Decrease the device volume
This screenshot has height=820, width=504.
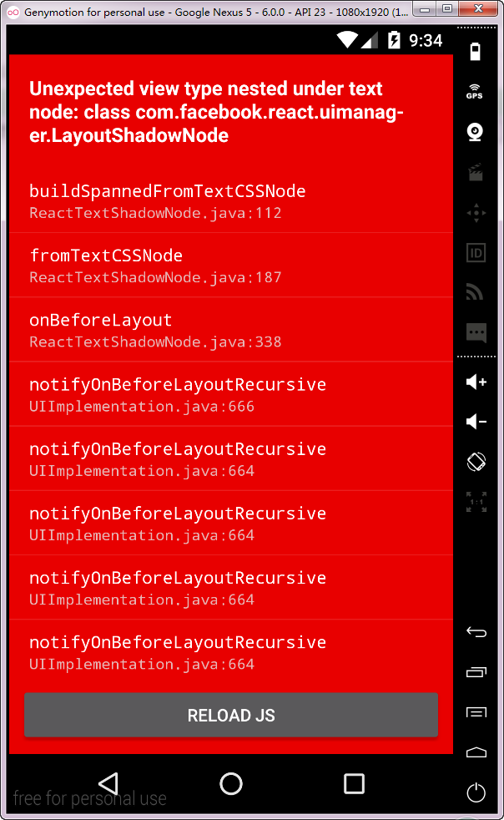pyautogui.click(x=476, y=422)
